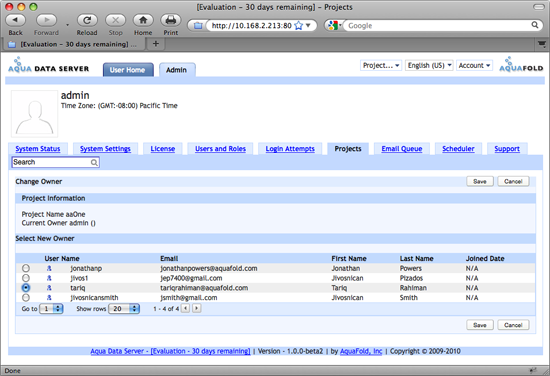The image size is (550, 376).
Task: Click the browser Reload icon
Action: 87,20
